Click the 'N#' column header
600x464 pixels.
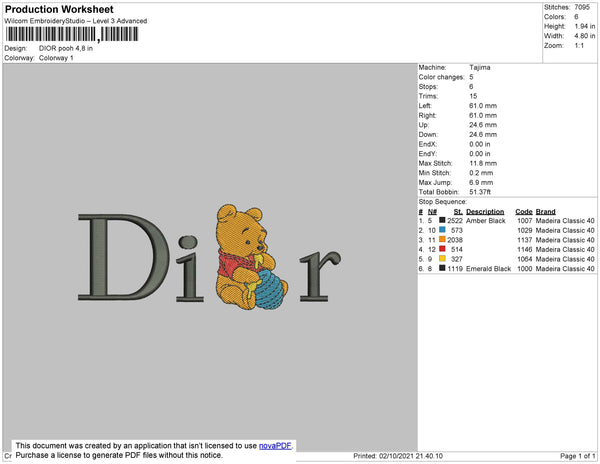(x=432, y=212)
